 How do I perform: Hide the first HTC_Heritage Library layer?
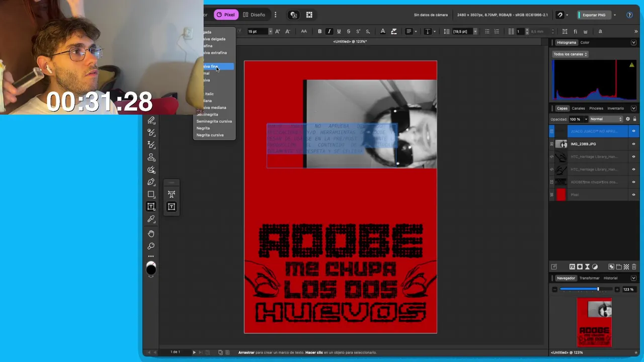633,156
